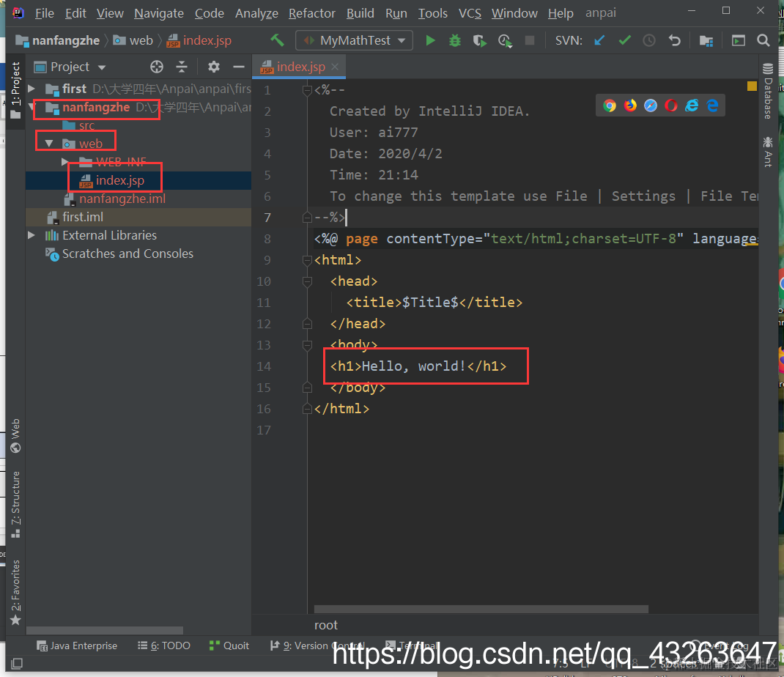This screenshot has width=784, height=677.
Task: Click root breadcrumb below editor
Action: [326, 625]
